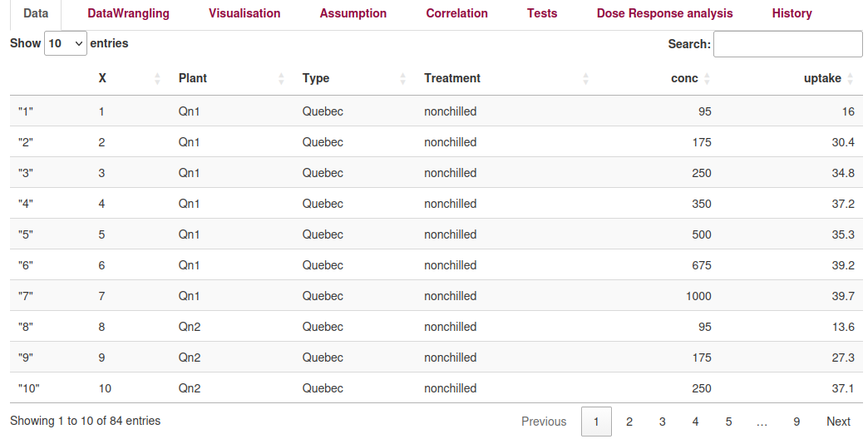Image resolution: width=868 pixels, height=439 pixels.
Task: Click the Next page button
Action: [x=838, y=422]
